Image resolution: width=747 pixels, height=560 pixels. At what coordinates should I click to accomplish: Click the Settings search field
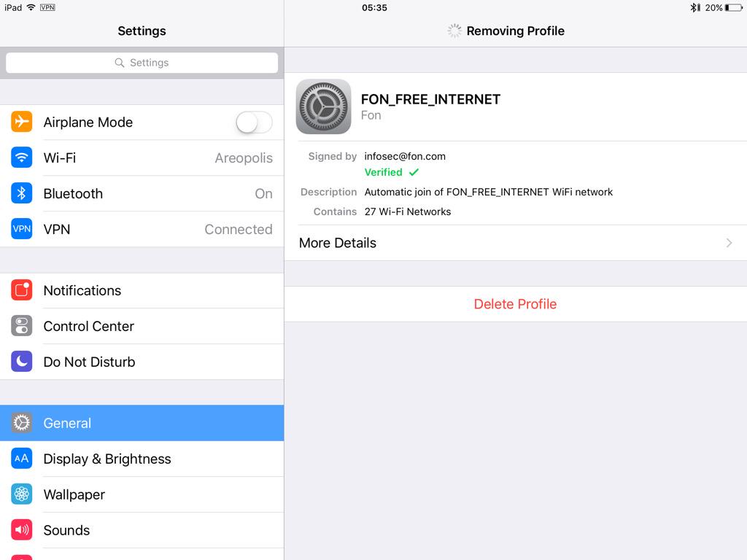pos(142,63)
